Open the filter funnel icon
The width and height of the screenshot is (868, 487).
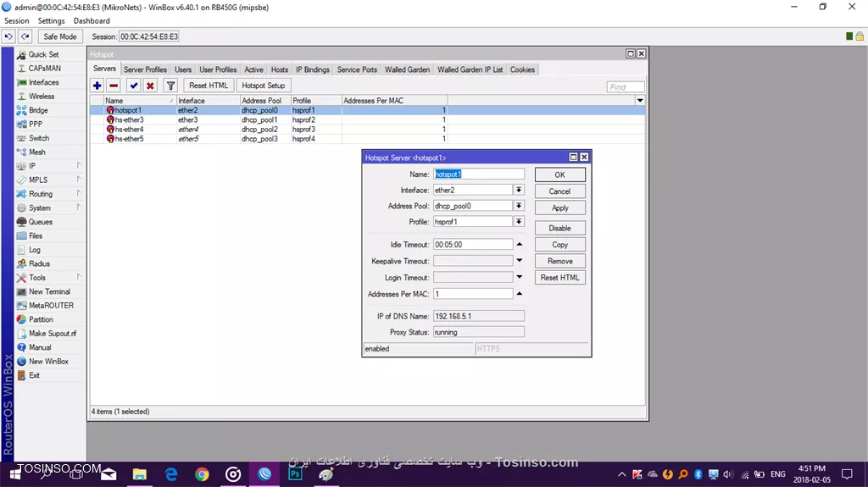coord(170,86)
